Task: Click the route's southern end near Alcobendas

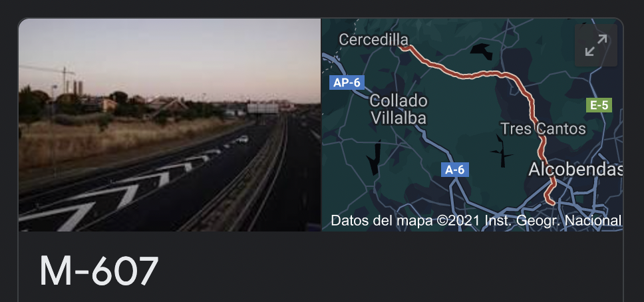Action: point(550,200)
